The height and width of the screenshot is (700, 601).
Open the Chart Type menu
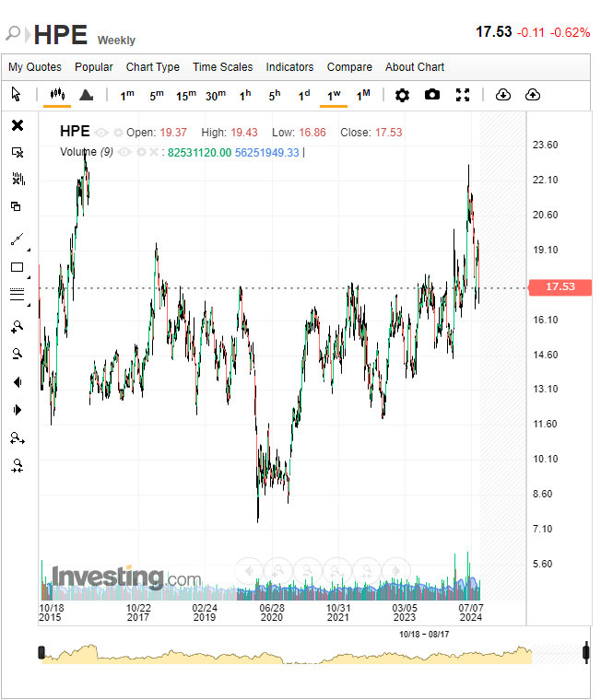(x=153, y=67)
